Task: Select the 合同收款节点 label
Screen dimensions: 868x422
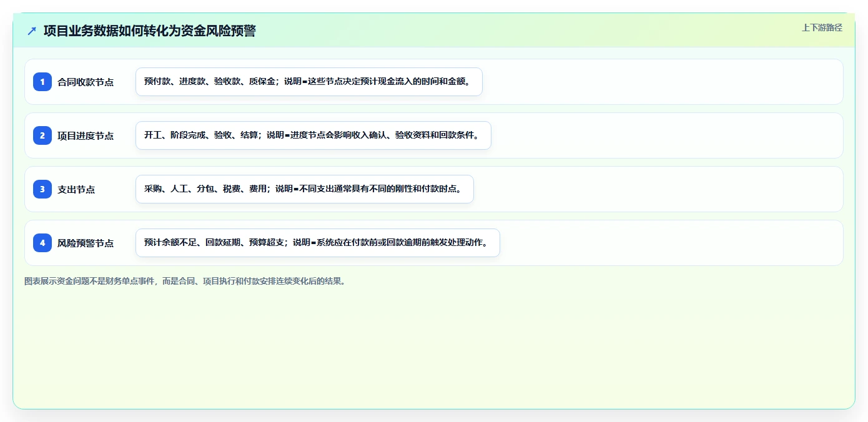Action: (86, 82)
